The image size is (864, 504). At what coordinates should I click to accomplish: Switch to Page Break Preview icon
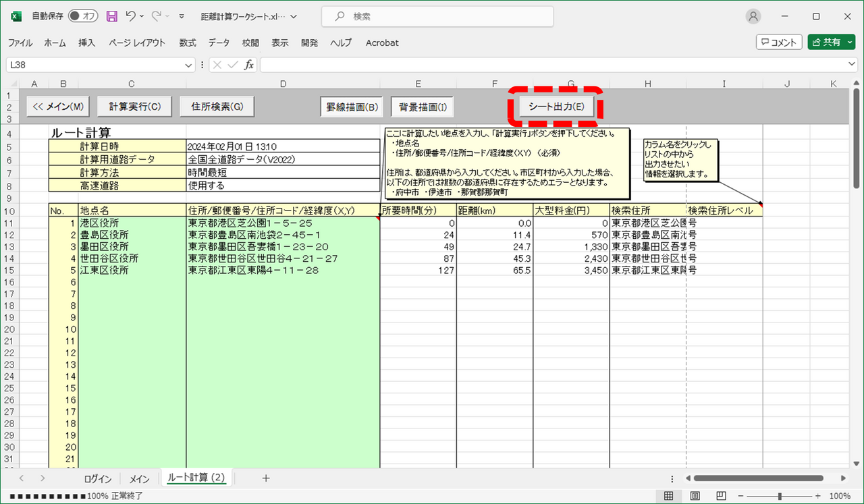pos(720,496)
